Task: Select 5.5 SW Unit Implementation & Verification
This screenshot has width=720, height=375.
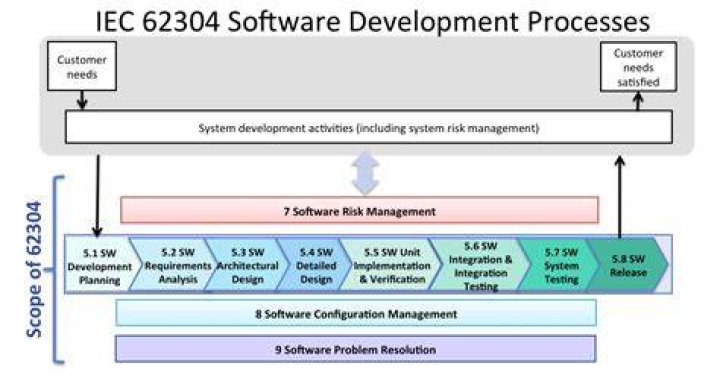Action: click(x=392, y=265)
